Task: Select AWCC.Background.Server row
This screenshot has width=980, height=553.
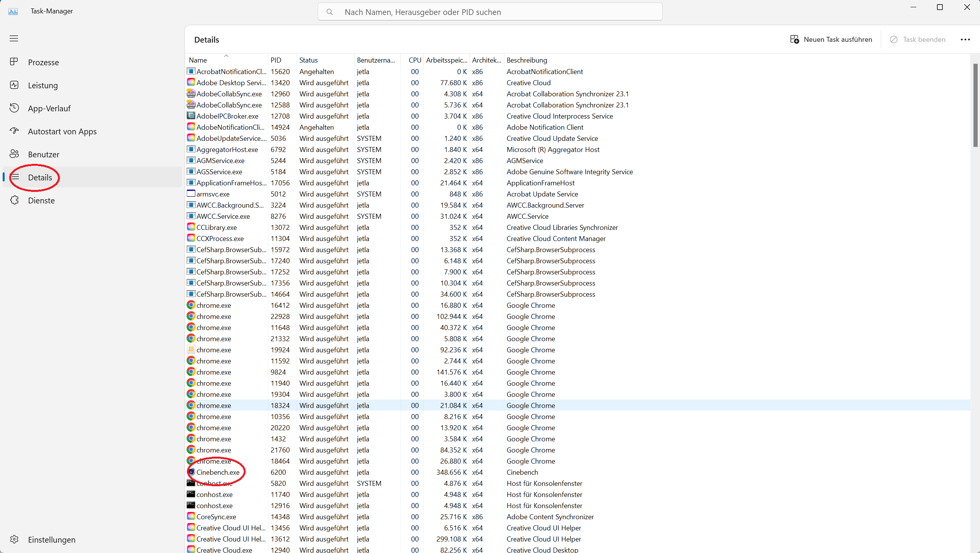Action: pos(578,205)
